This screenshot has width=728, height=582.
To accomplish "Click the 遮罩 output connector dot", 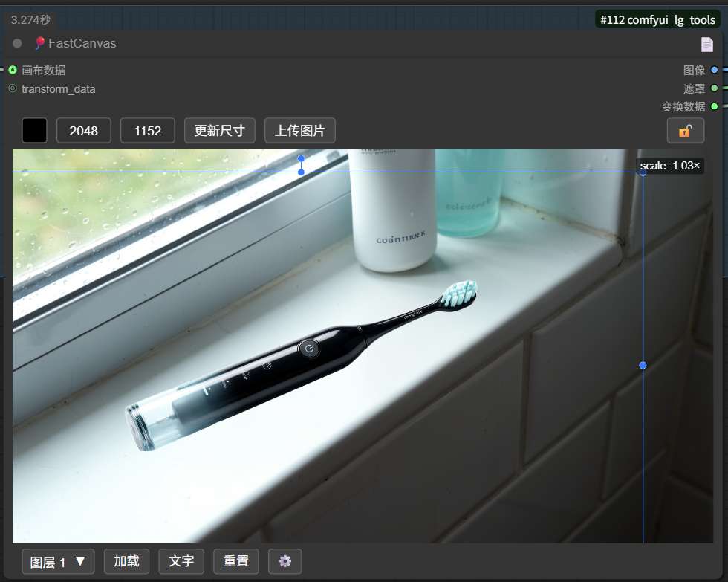I will coord(715,88).
